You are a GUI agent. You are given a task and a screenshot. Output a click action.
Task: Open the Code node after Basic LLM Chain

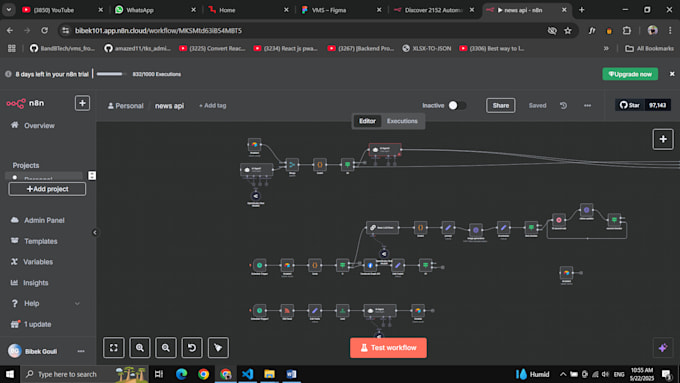coord(420,227)
